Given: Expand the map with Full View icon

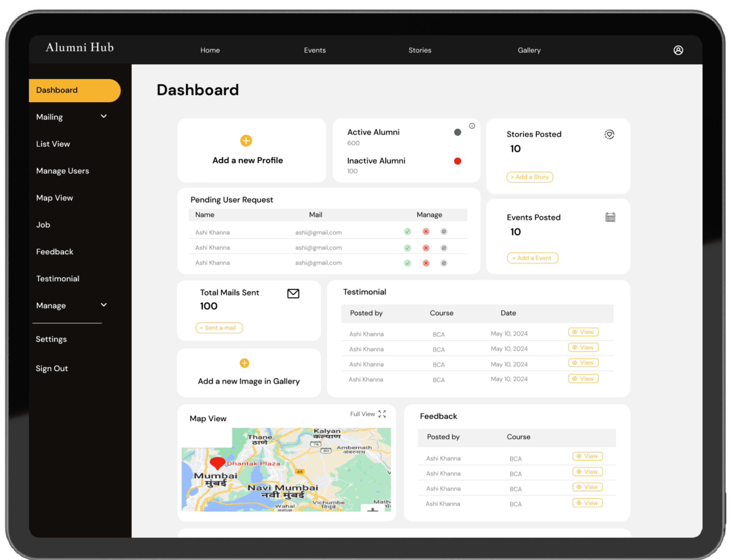Looking at the screenshot, I should point(382,414).
